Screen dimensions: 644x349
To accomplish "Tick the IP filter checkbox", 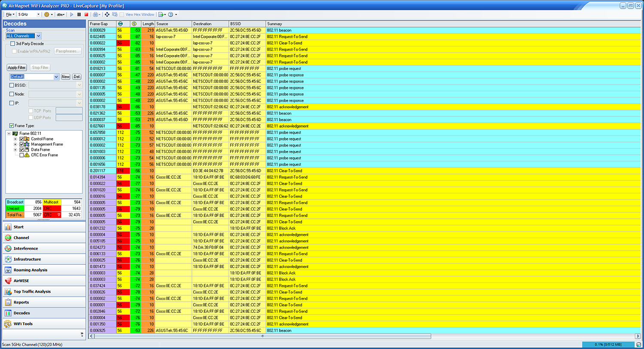I will [12, 103].
